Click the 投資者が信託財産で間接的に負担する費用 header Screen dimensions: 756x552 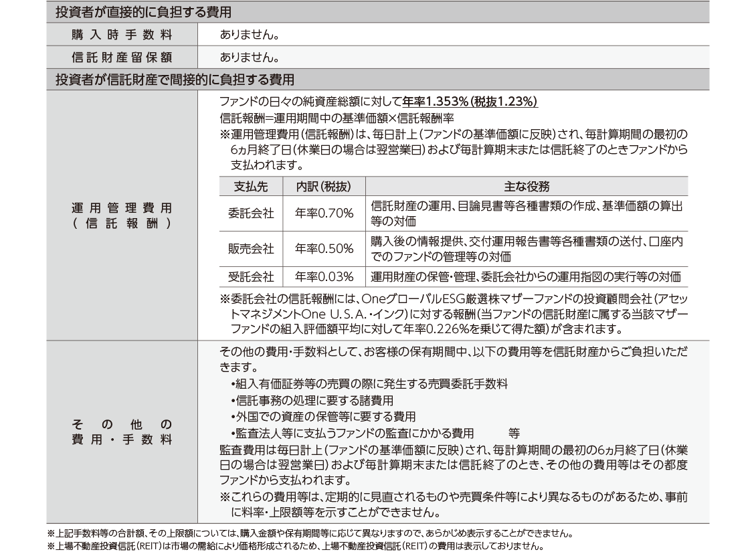[x=174, y=80]
